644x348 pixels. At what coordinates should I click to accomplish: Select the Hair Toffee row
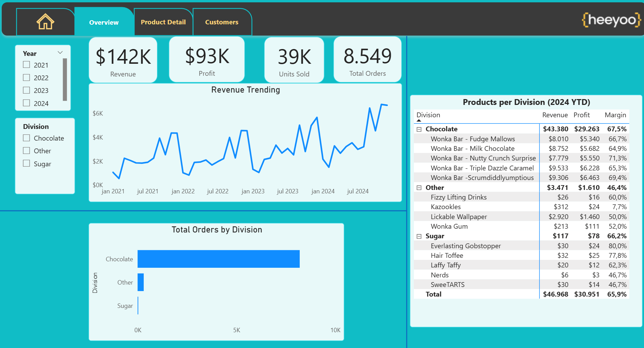coord(521,255)
